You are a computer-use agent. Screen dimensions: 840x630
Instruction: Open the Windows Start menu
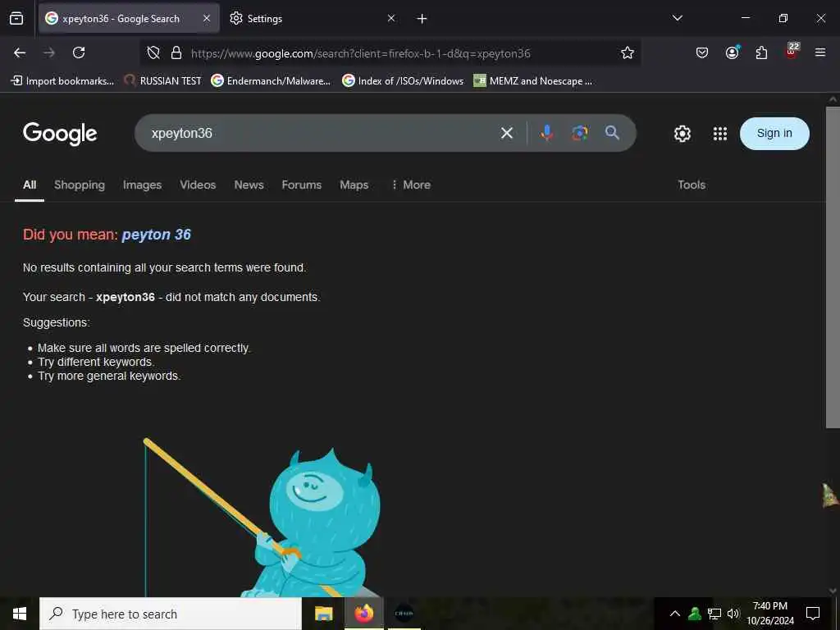[20, 614]
